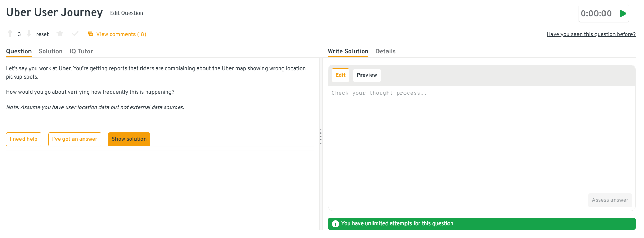Click the info icon in the green banner

click(x=335, y=224)
